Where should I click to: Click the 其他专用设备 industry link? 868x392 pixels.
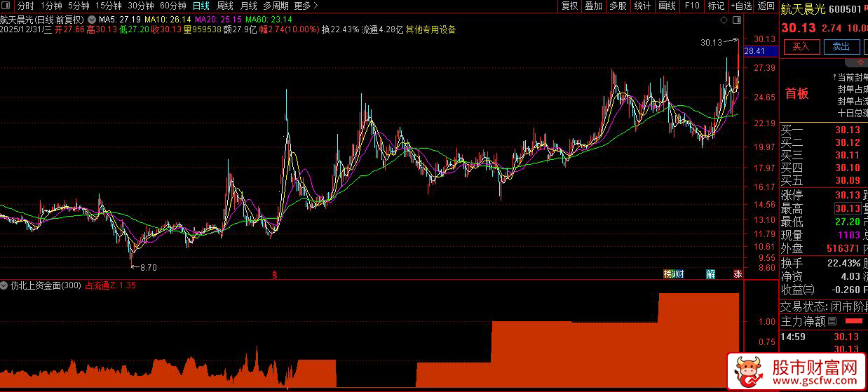tap(430, 29)
